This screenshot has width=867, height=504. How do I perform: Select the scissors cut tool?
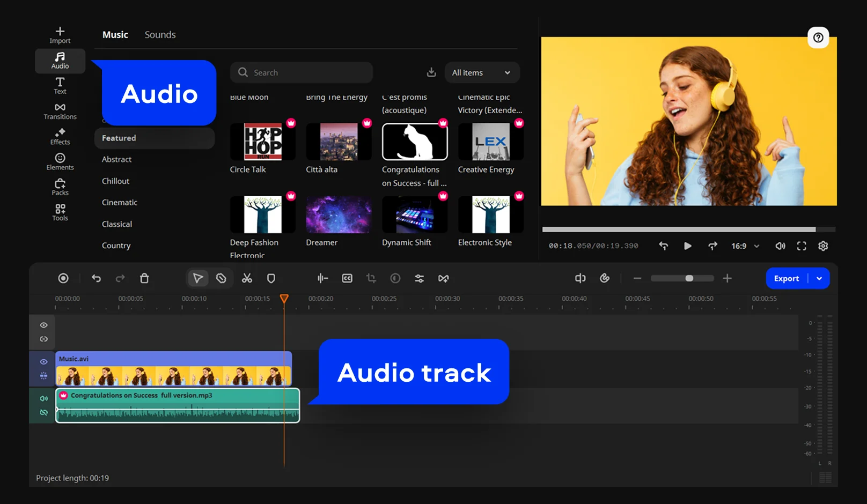pos(247,278)
